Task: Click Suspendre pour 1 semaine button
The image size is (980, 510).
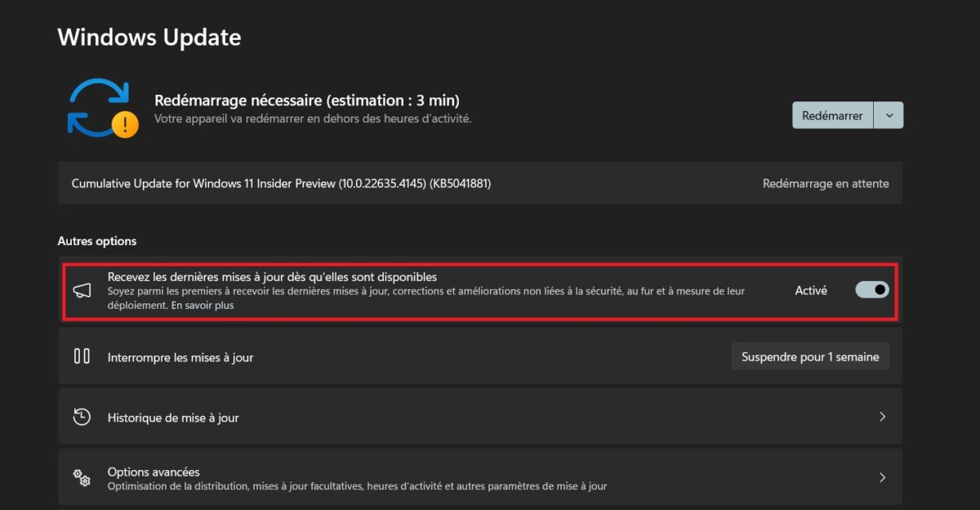Action: point(810,356)
